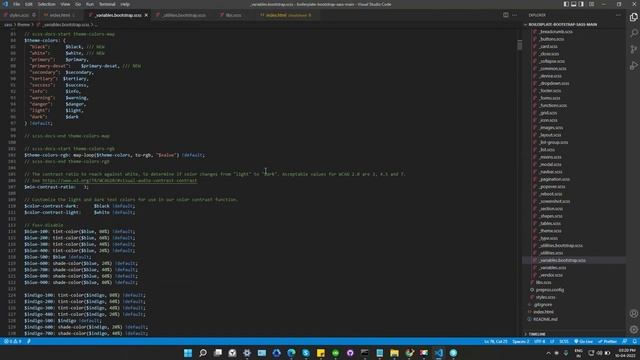Toggle the bottom panel layout icon
Screen dimensions: 640x360
(x=573, y=4)
